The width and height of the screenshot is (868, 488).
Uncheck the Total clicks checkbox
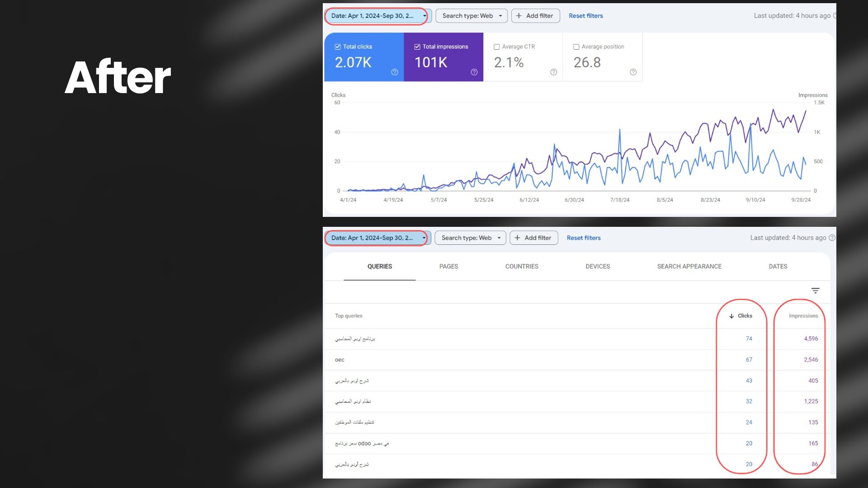(338, 47)
